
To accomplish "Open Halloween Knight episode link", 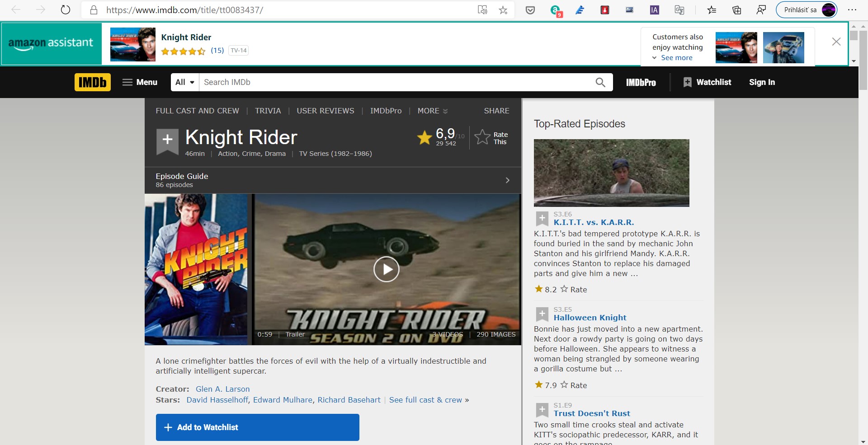I will click(x=590, y=318).
